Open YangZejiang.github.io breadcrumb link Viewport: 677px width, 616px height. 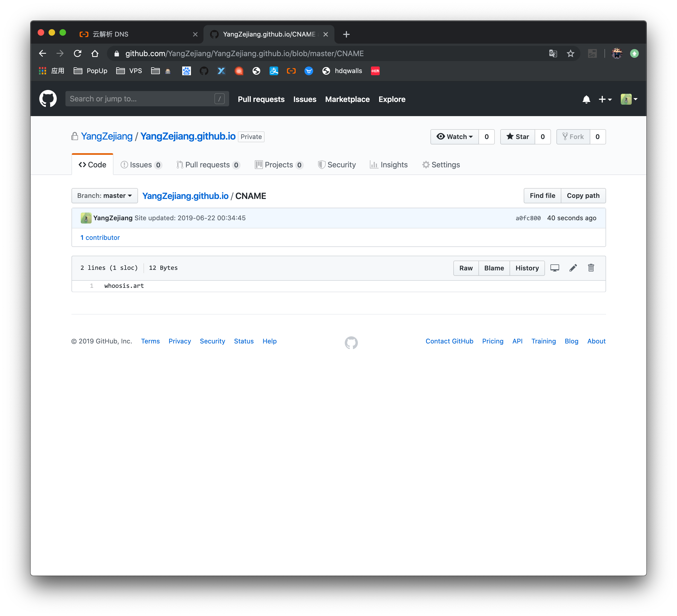[x=185, y=196]
